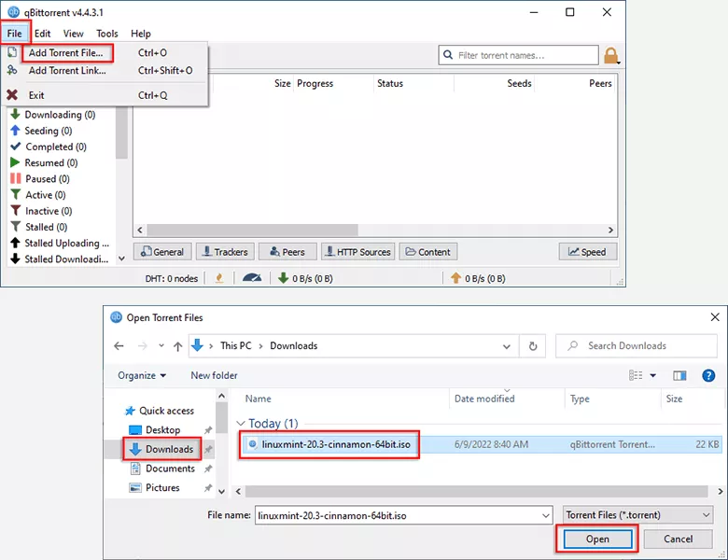
Task: Filter by Seeding (0) status
Action: [49, 131]
